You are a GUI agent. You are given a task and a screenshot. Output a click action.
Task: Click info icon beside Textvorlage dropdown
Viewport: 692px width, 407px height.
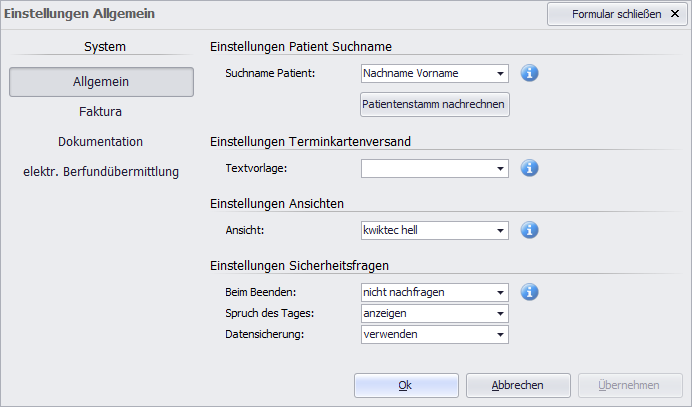click(x=529, y=168)
